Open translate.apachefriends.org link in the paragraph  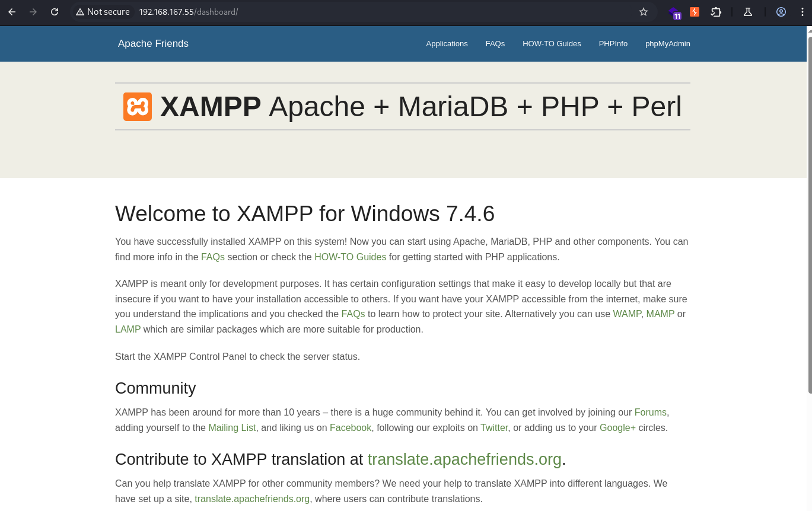252,499
